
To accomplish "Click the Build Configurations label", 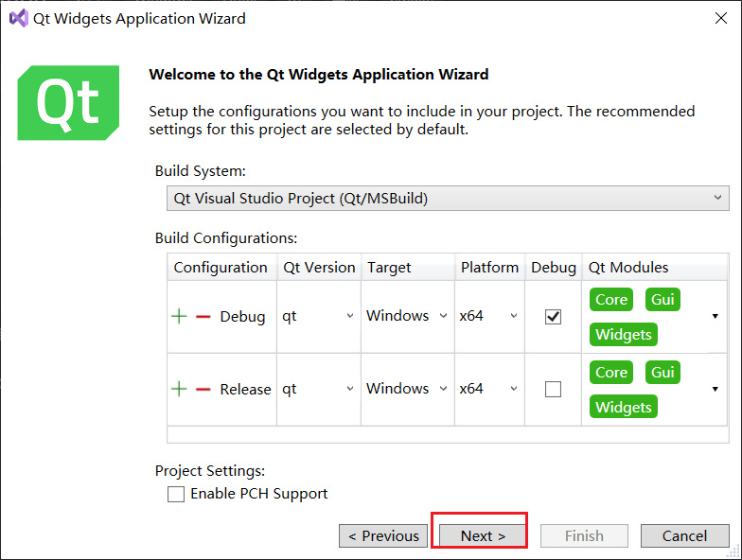I will [226, 238].
